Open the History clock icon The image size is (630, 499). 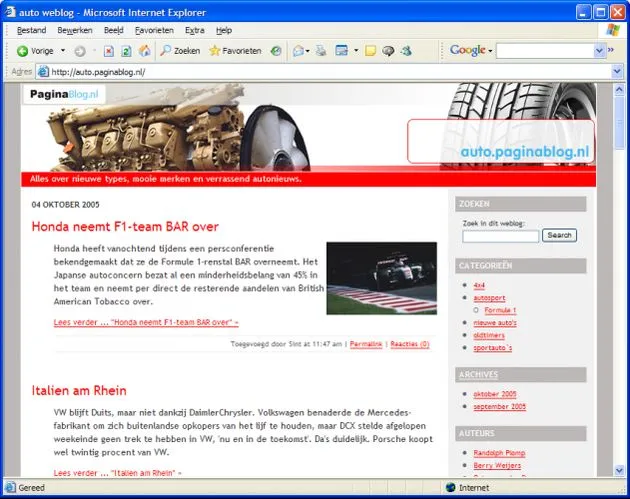[276, 51]
